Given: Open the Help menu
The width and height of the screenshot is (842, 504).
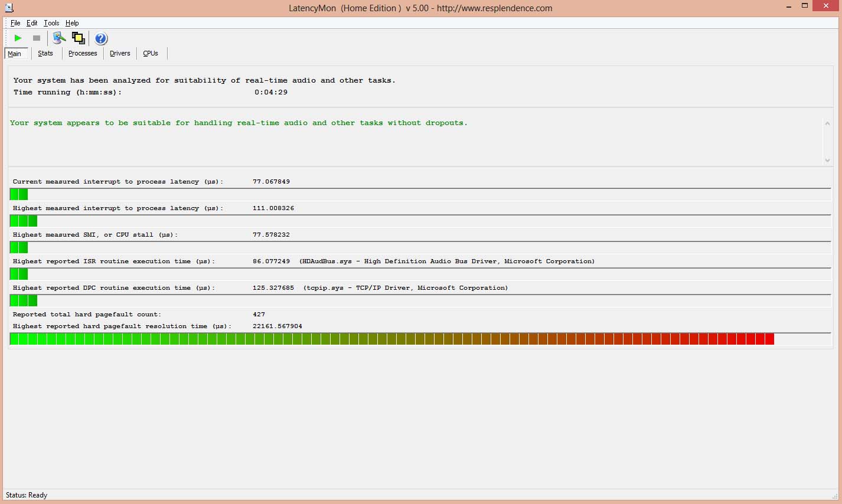Looking at the screenshot, I should [72, 23].
